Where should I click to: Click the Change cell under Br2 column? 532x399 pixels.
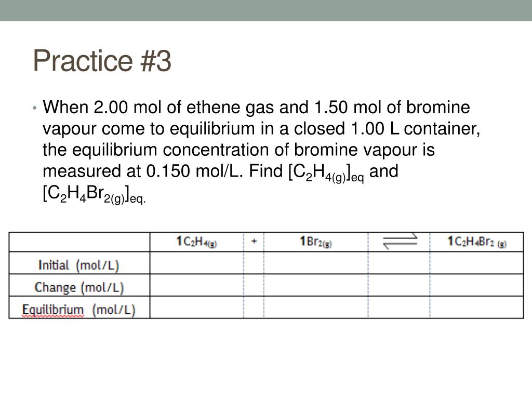coord(316,285)
